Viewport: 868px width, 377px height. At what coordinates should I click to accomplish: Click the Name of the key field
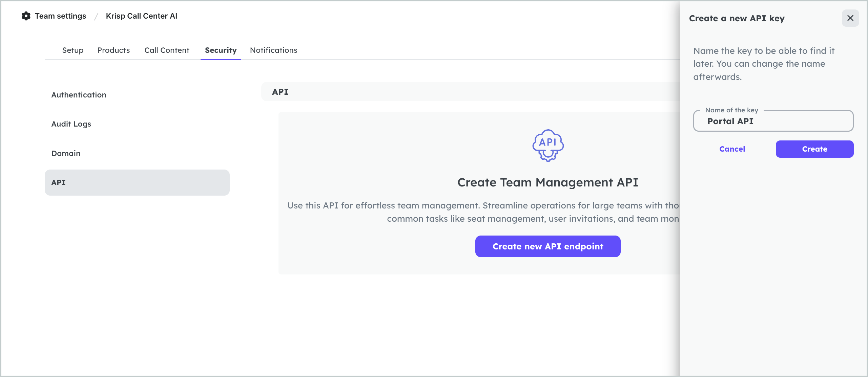pyautogui.click(x=773, y=121)
